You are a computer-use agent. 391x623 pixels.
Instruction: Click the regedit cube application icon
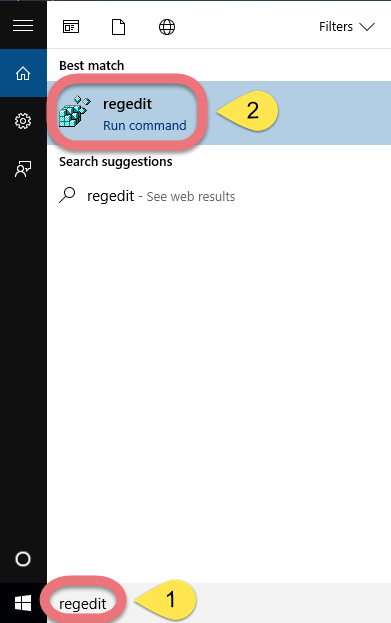(x=75, y=111)
